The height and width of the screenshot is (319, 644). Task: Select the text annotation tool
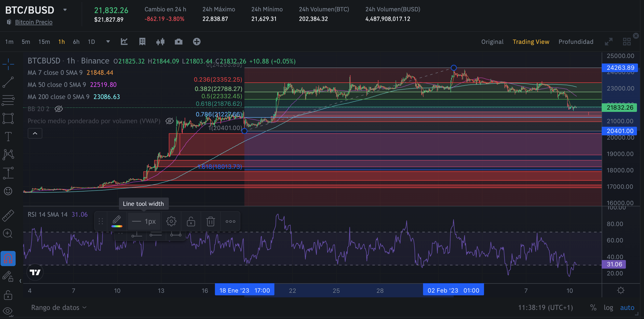(8, 137)
